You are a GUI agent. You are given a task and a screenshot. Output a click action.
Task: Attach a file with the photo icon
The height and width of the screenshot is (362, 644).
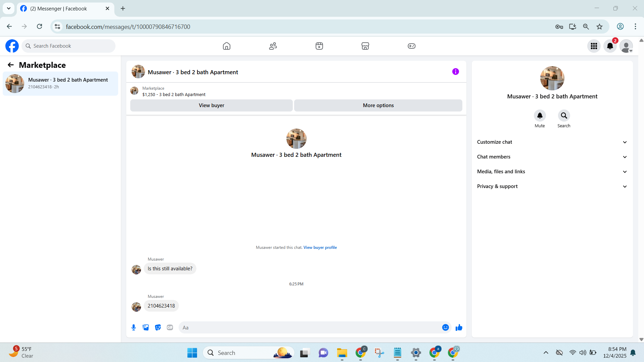coord(146,327)
